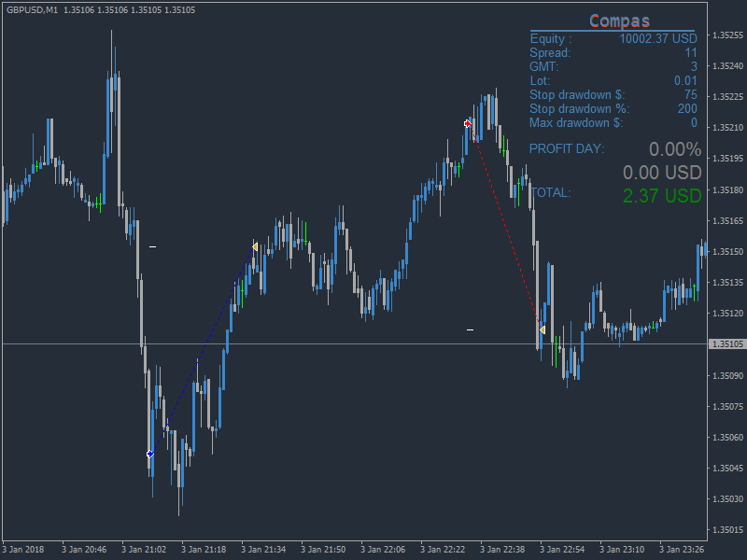
Task: Click the Spread label in info panel
Action: pos(550,52)
